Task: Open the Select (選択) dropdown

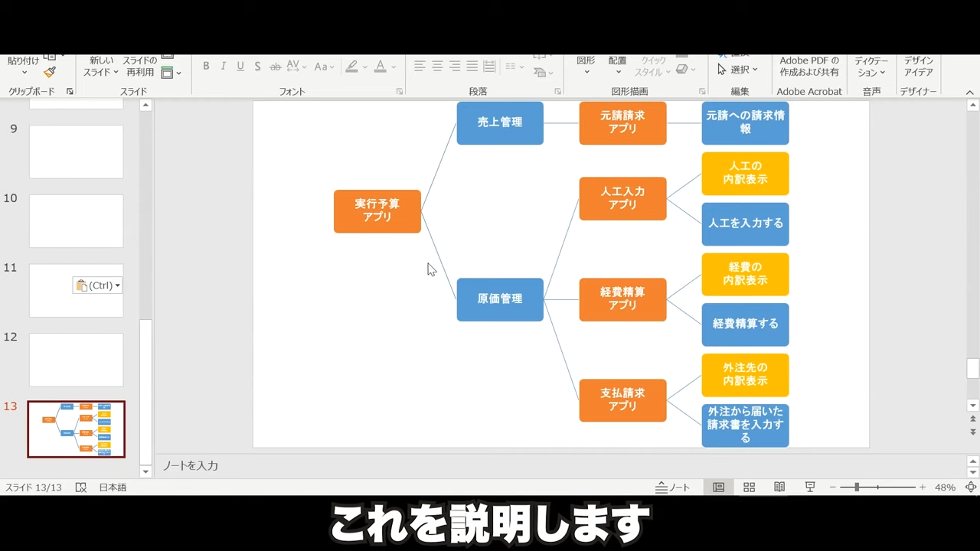Action: pos(738,70)
